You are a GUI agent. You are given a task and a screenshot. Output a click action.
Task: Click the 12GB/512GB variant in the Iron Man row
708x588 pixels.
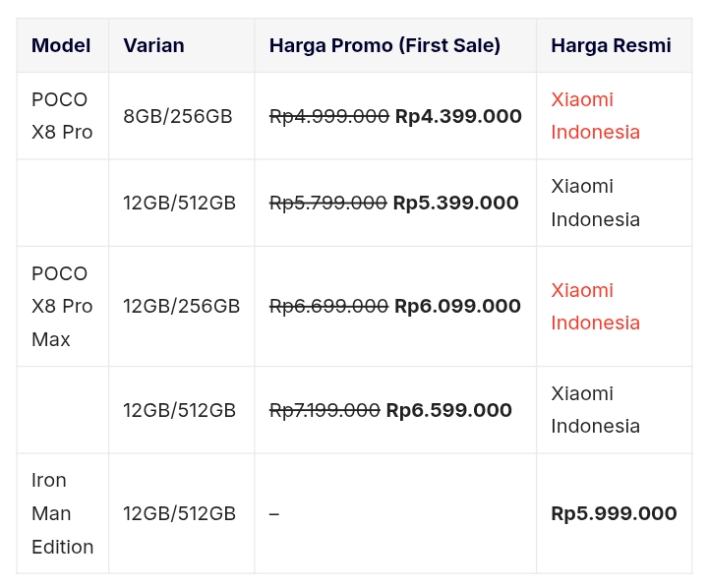(x=179, y=513)
